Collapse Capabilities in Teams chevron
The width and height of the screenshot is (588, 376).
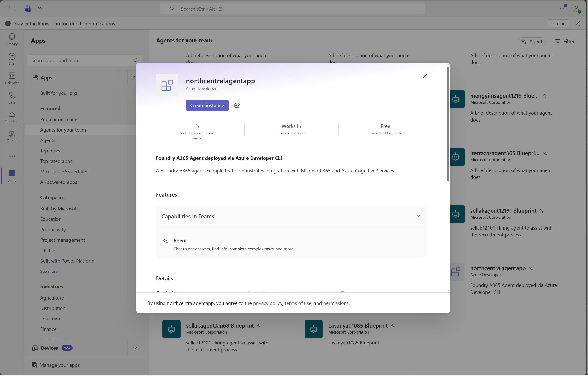click(419, 216)
